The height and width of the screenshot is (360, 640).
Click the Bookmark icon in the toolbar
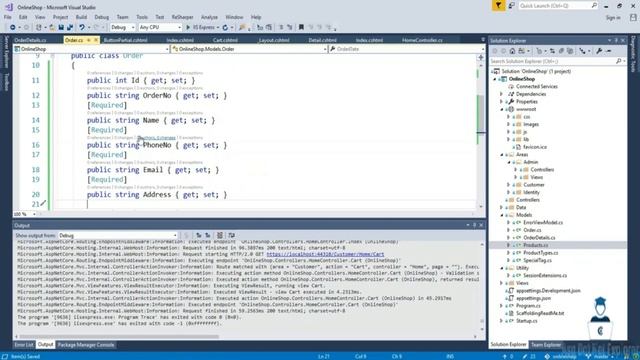pos(301,27)
